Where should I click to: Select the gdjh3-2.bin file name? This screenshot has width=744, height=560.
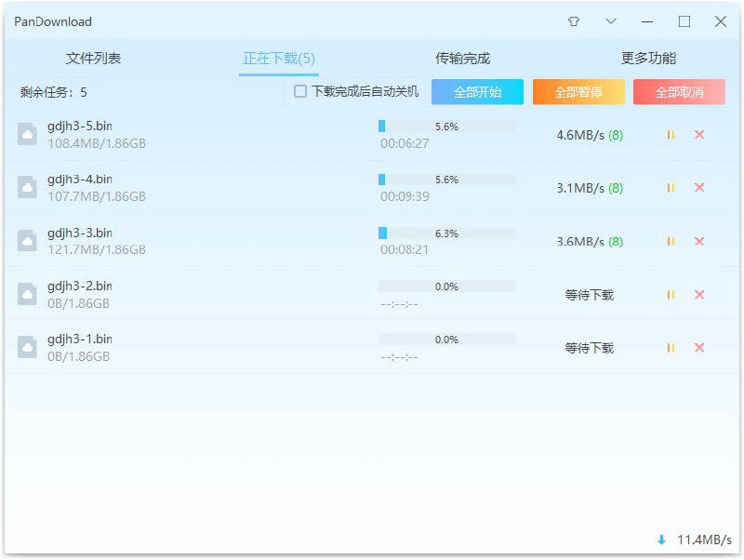point(80,287)
